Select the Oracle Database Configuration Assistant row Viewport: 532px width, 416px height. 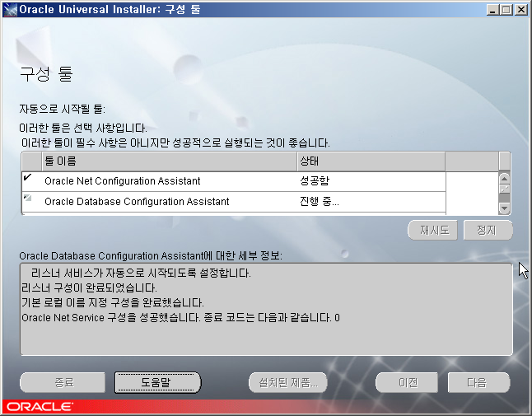tap(234, 202)
